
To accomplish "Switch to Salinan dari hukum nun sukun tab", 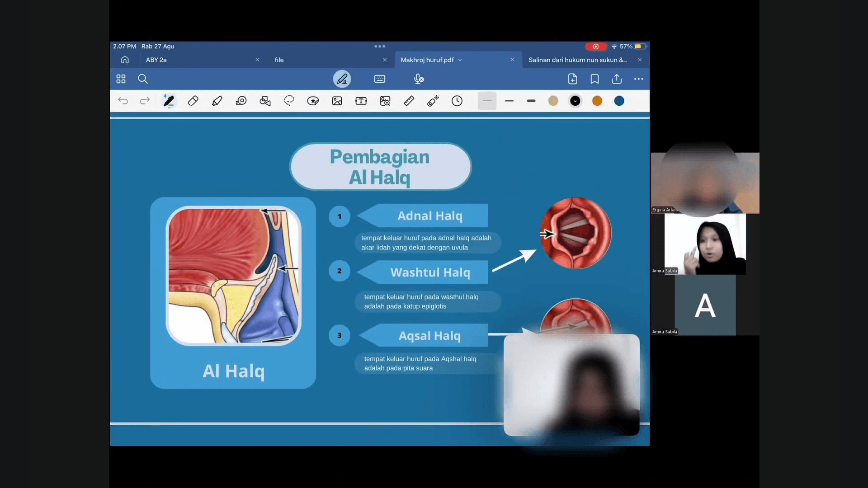I will pos(577,60).
